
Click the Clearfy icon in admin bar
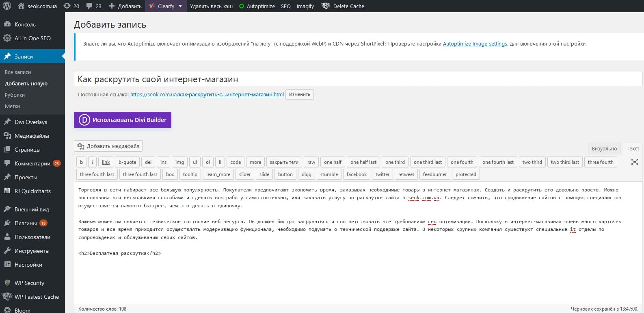(x=151, y=6)
